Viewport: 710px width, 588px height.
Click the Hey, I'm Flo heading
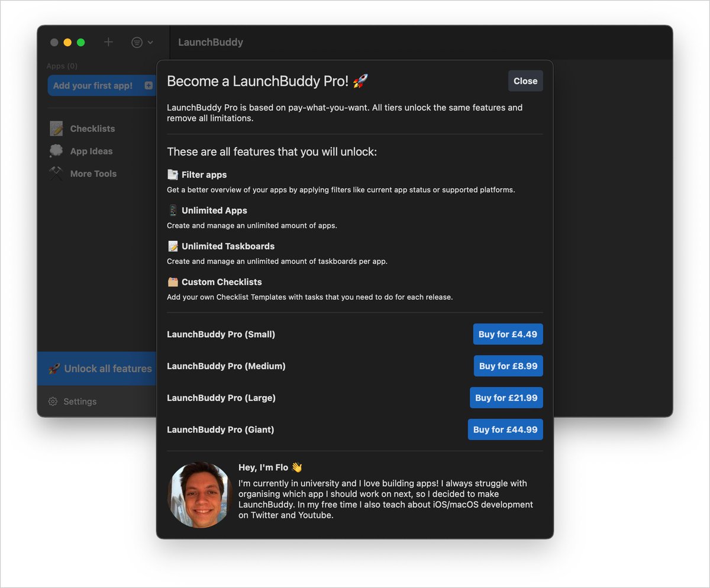(270, 467)
